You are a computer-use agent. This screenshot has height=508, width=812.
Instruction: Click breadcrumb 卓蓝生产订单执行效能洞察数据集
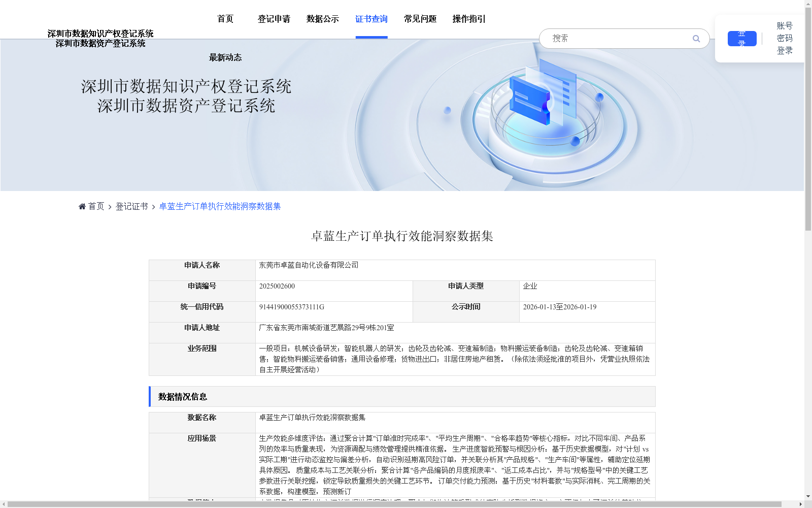click(x=220, y=206)
